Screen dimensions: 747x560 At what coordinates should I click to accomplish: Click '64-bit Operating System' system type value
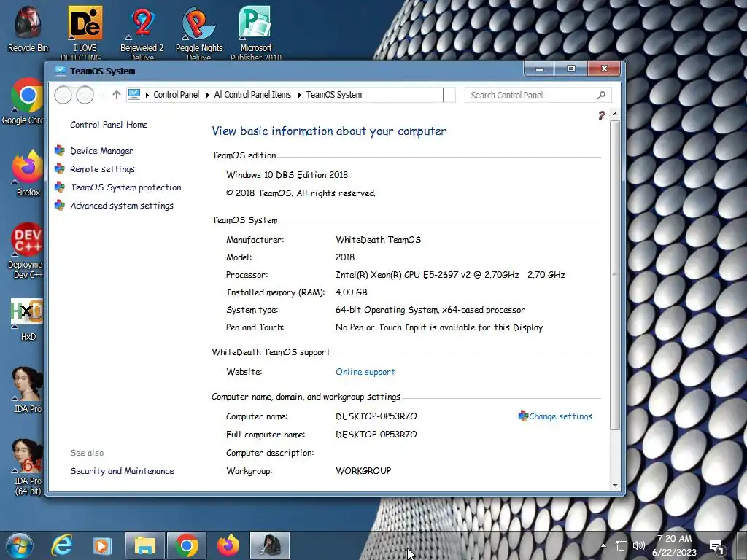click(430, 310)
